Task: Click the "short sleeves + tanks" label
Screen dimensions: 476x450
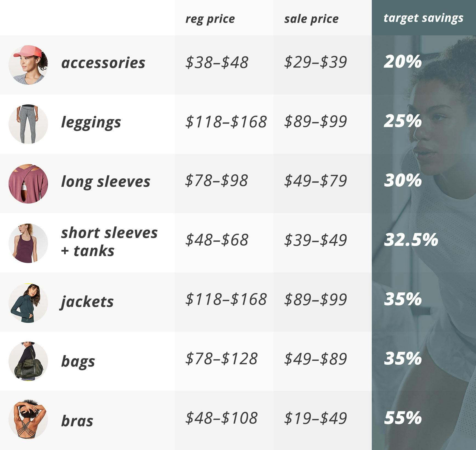Action: [109, 242]
